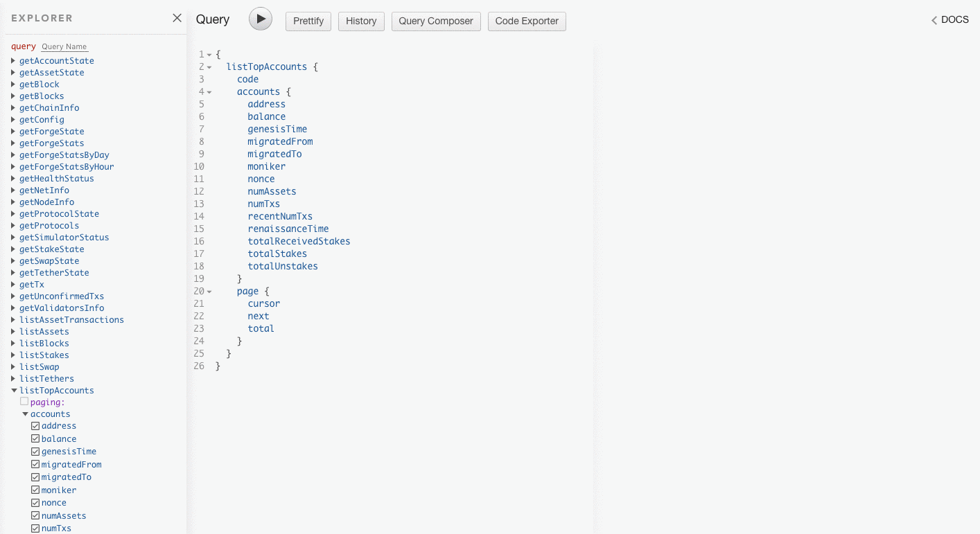Viewport: 980px width, 534px height.
Task: Collapse the accounts subtree in explorer
Action: pos(25,414)
